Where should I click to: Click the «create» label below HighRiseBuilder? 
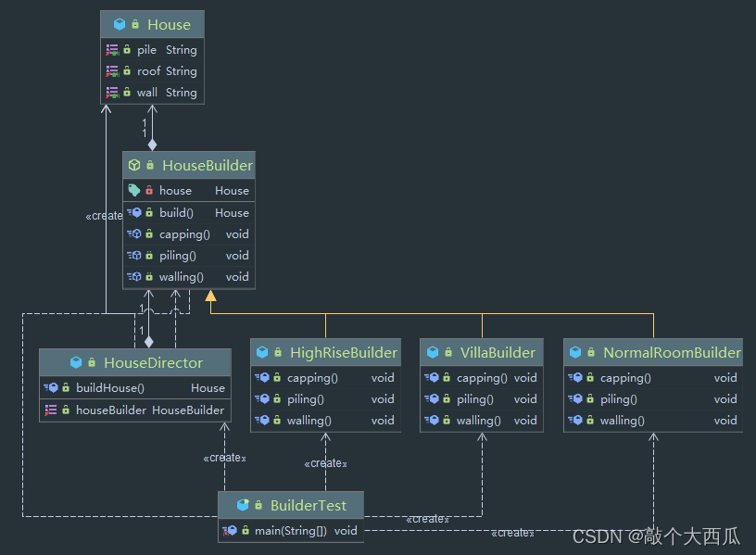point(325,463)
